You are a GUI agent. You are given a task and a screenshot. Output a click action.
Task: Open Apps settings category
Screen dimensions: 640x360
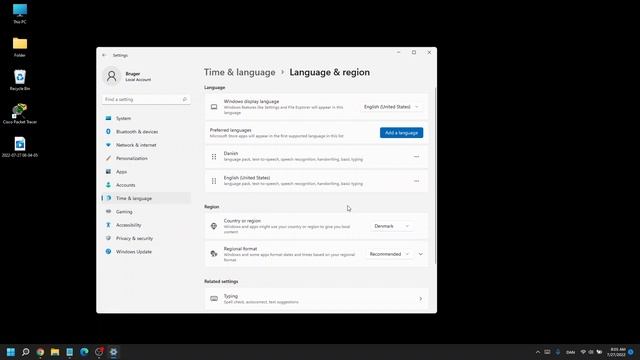[x=146, y=171]
